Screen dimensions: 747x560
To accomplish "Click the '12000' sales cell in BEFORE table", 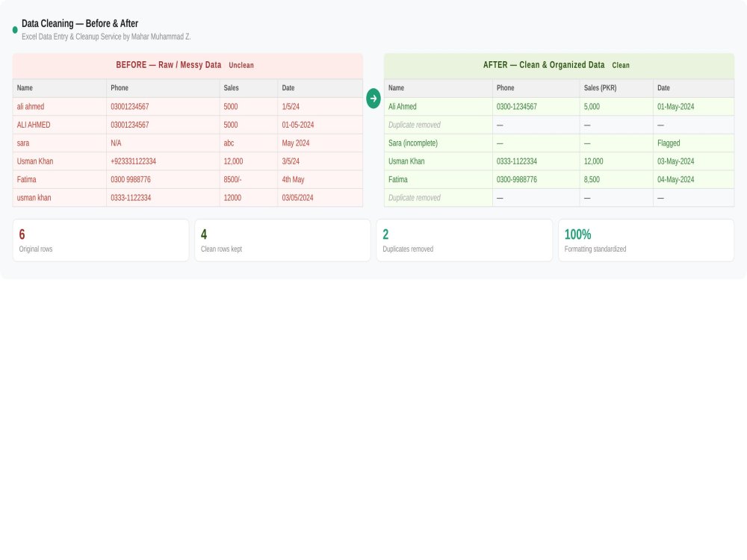I will tap(249, 198).
